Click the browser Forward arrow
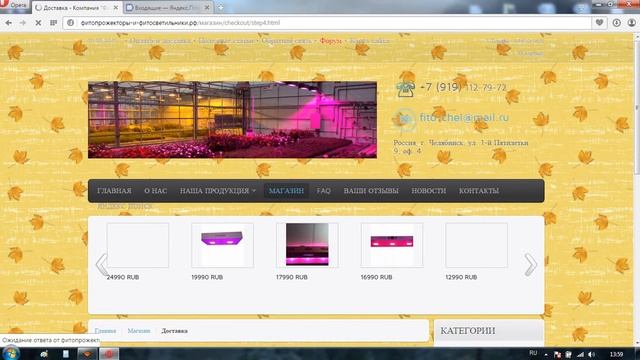Viewport: 640px width, 360px height. point(23,23)
